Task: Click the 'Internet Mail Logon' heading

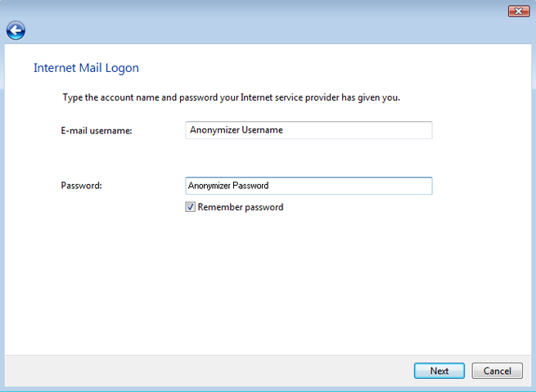Action: [86, 68]
